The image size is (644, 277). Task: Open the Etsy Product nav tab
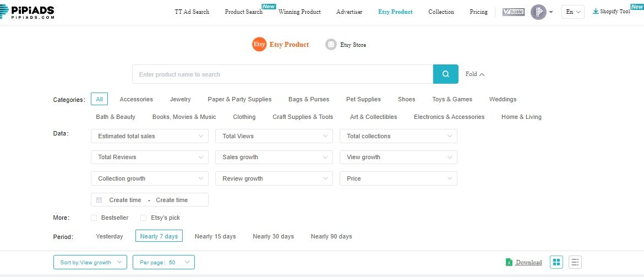[395, 12]
